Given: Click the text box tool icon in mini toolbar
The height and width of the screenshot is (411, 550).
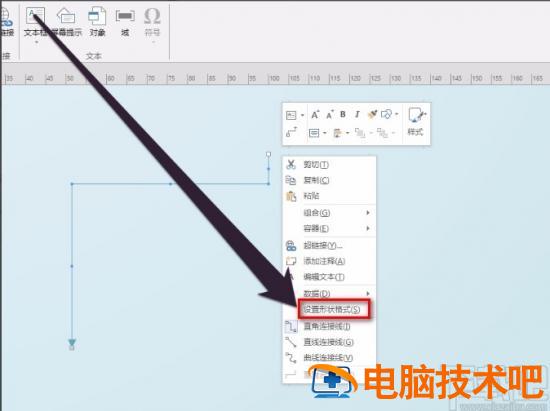Looking at the screenshot, I should (x=291, y=115).
